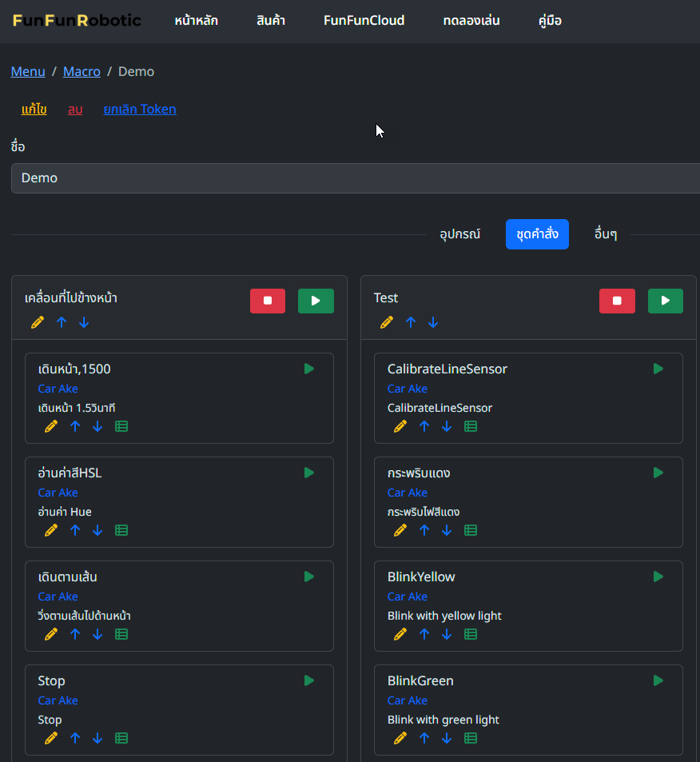Stop the เคลื่อนที่ไปข้างหน้า macro group
The height and width of the screenshot is (762, 700).
click(268, 301)
